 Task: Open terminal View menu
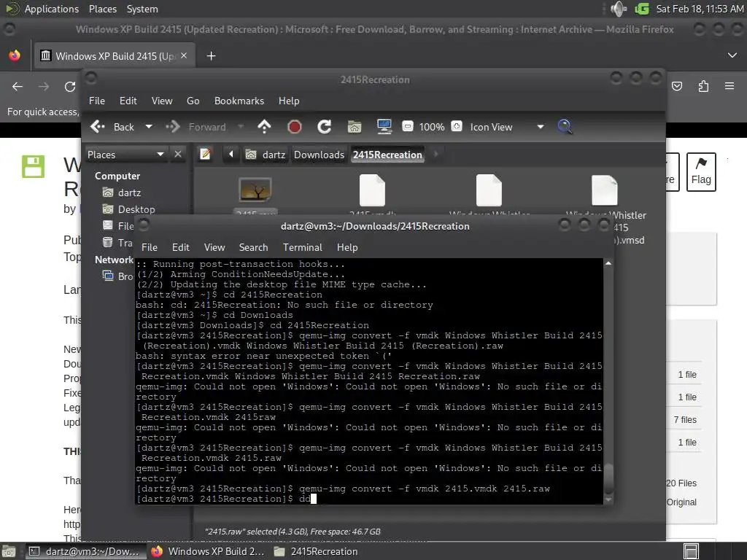pos(214,247)
